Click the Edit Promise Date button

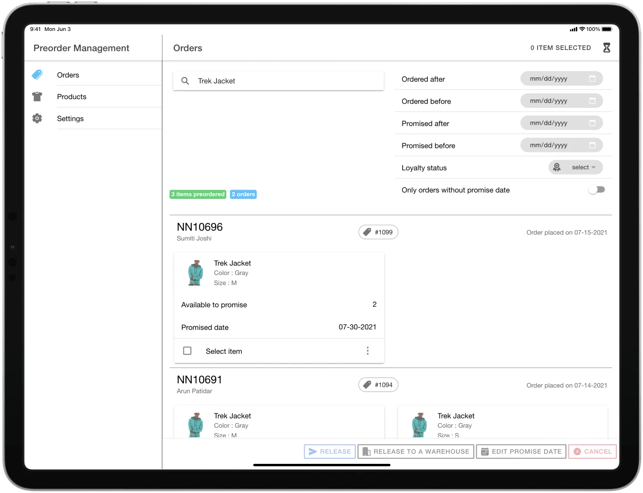click(x=521, y=451)
